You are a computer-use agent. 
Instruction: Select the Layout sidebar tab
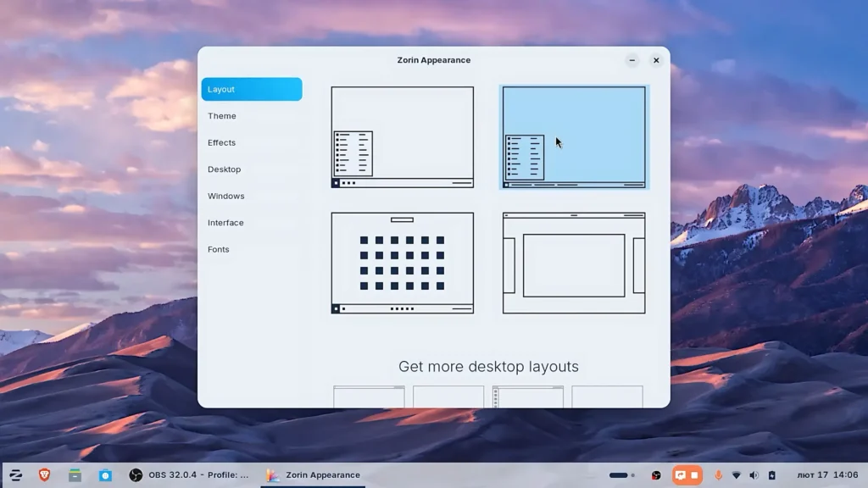[252, 89]
